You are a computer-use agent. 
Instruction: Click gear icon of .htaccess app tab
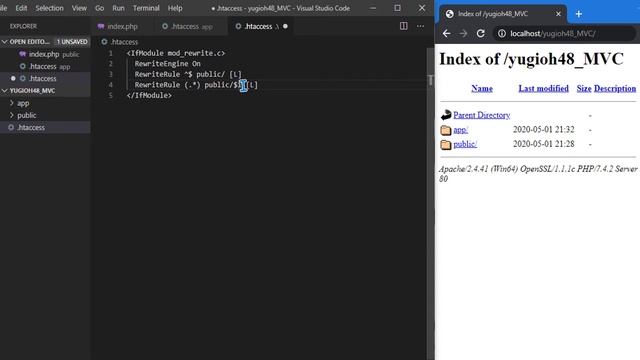pyautogui.click(x=165, y=26)
